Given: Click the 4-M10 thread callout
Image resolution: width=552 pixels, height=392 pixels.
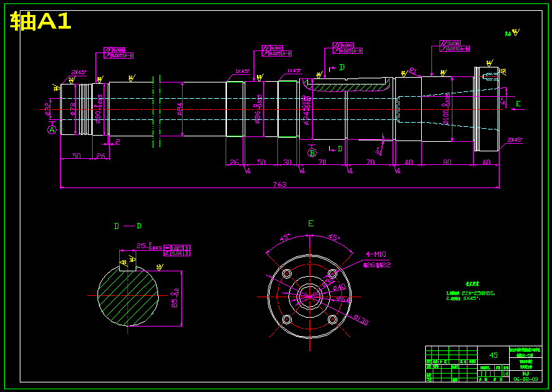Looking at the screenshot, I should click(375, 254).
